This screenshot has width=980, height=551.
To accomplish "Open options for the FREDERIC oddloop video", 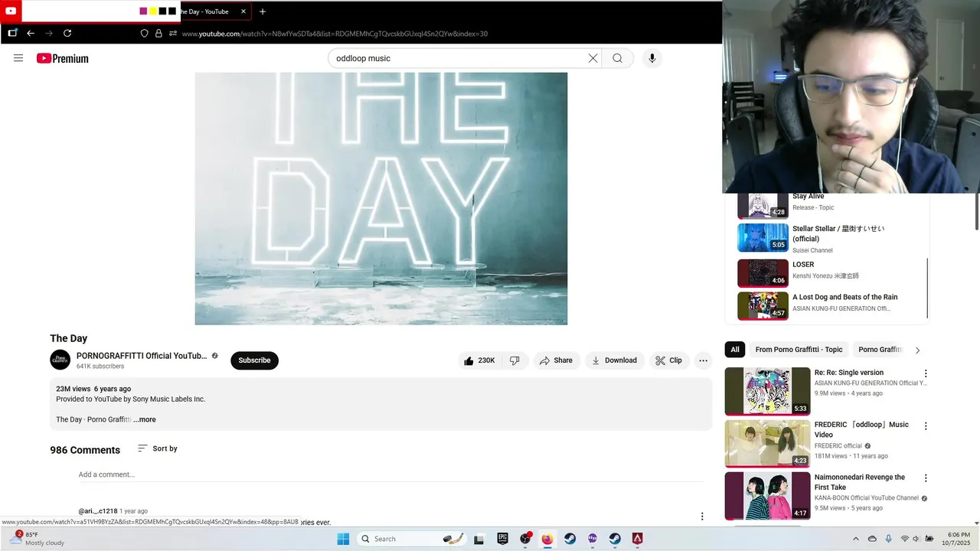I will click(926, 425).
